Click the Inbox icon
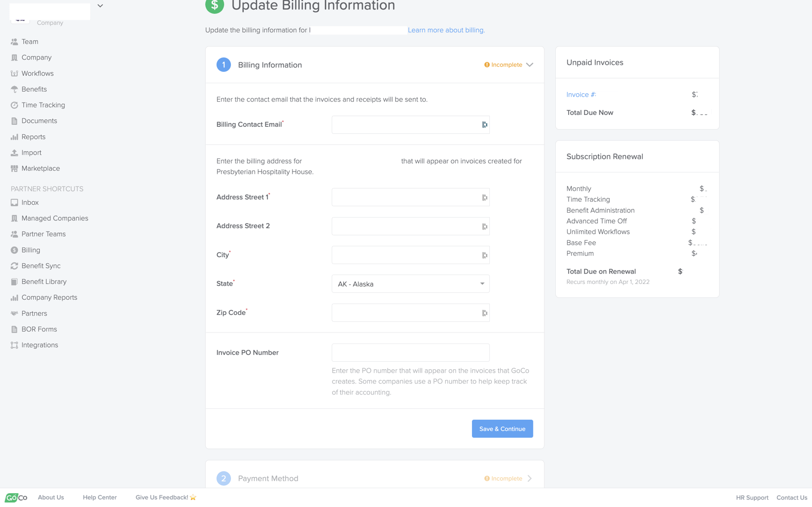The width and height of the screenshot is (812, 507). [x=14, y=203]
